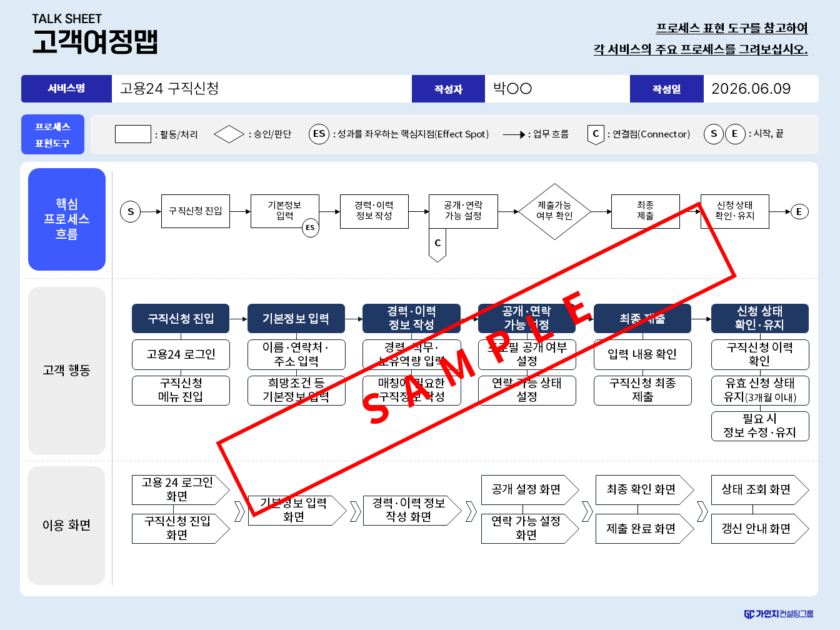Click the 이름·연락처·주소 입력 action box
The width and height of the screenshot is (840, 630).
(x=296, y=354)
